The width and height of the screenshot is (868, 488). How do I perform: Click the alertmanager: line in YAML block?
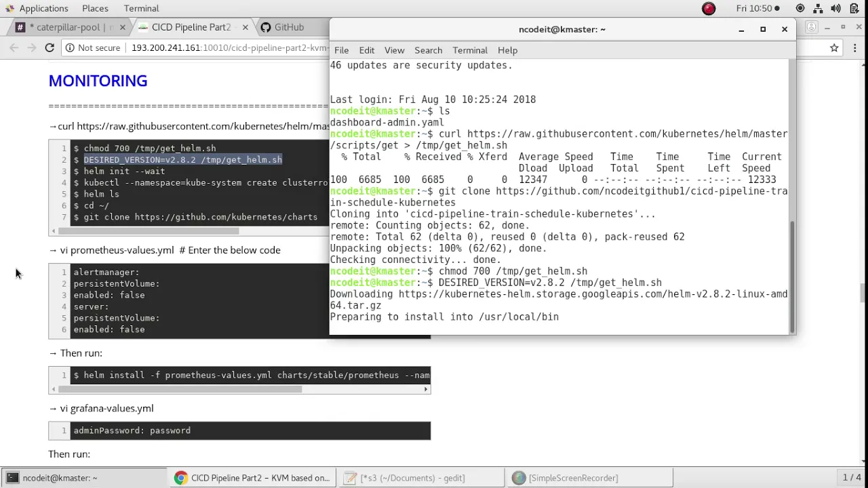[106, 272]
